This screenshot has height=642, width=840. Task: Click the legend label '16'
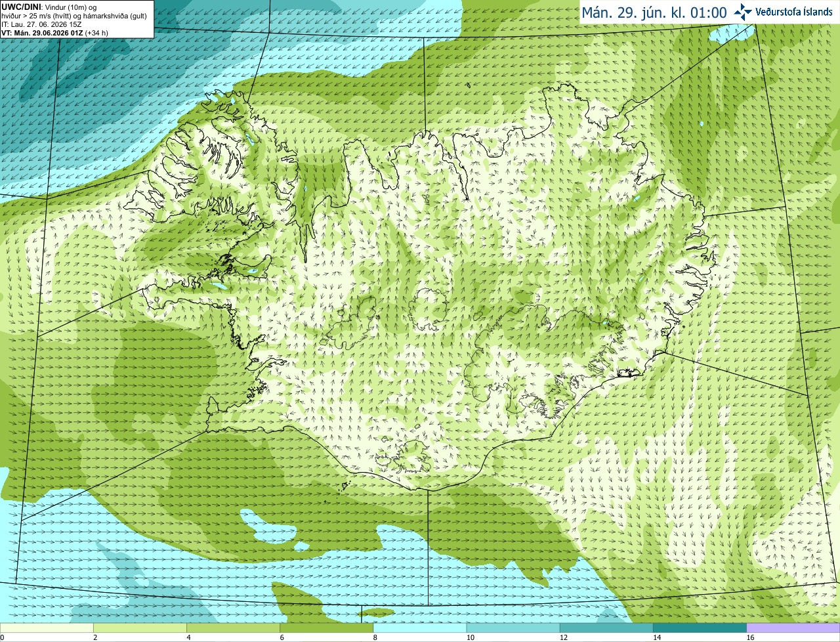pos(750,637)
